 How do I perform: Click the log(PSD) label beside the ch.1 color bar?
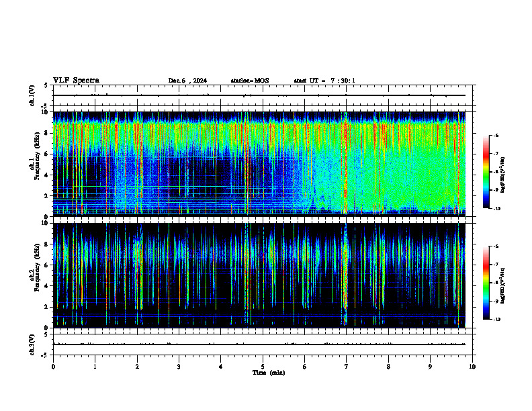[503, 175]
